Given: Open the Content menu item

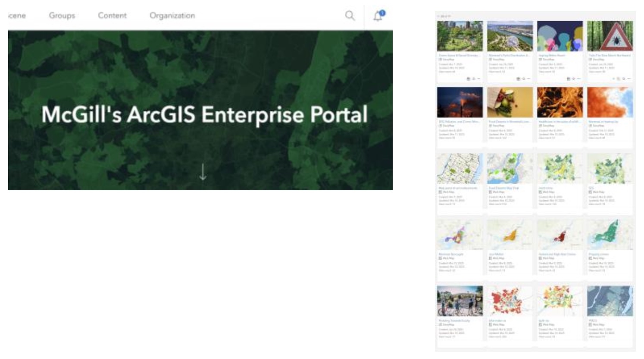Looking at the screenshot, I should click(x=112, y=16).
